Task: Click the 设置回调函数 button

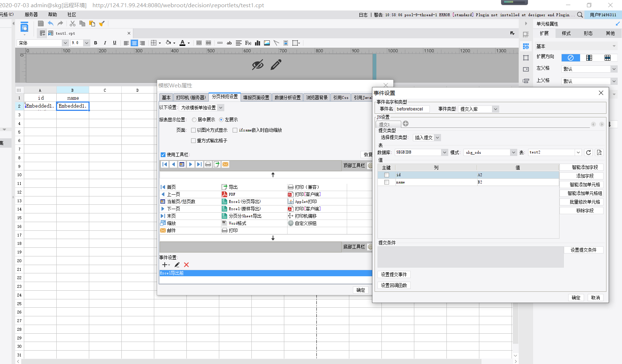Action: click(x=394, y=285)
